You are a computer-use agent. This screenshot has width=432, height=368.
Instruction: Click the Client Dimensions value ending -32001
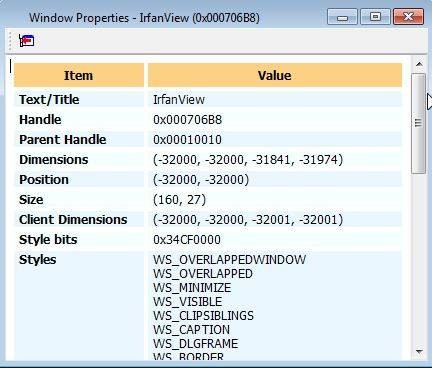click(248, 220)
